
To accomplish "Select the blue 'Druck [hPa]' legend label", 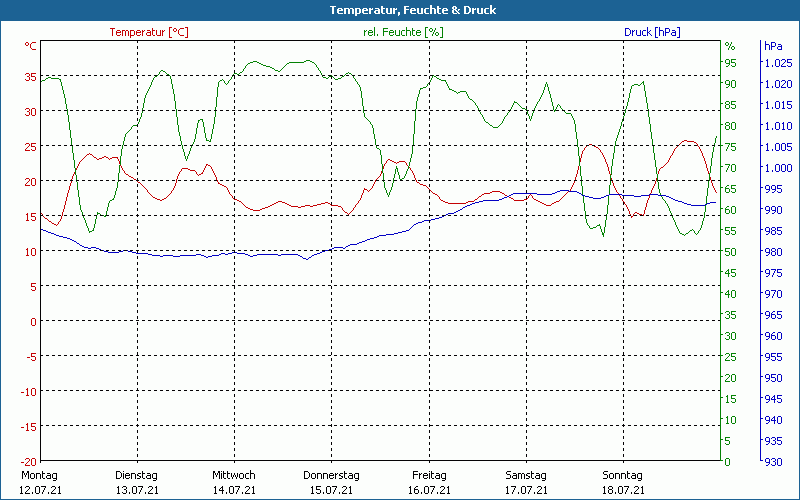I will [x=652, y=32].
